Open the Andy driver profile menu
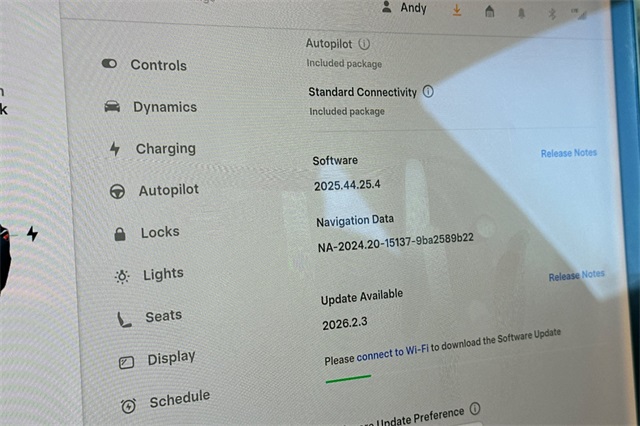 point(405,8)
